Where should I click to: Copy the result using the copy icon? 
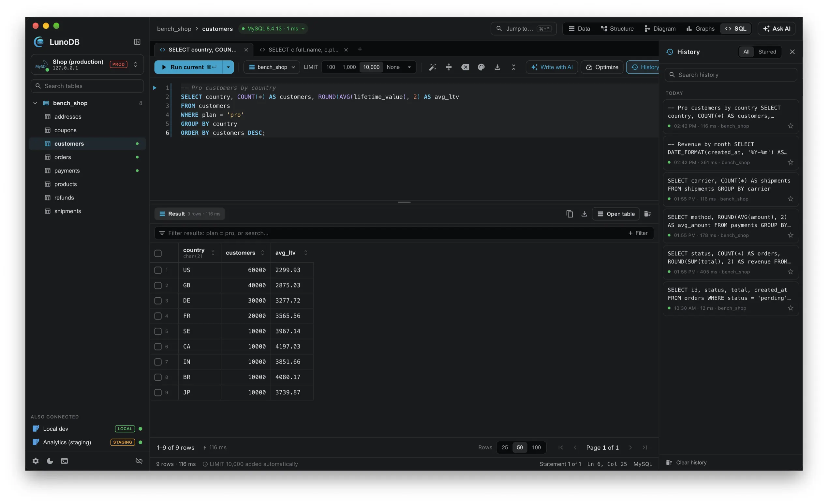(569, 214)
